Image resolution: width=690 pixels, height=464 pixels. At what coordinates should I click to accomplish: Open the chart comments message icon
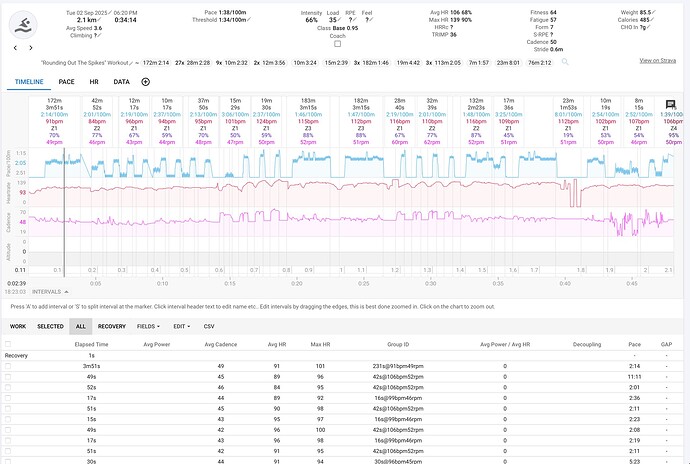pyautogui.click(x=671, y=104)
